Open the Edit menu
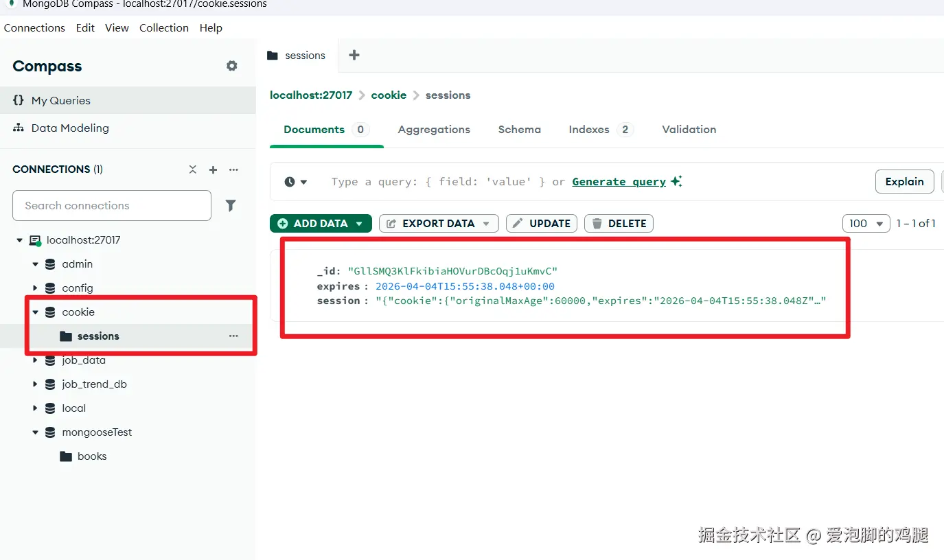The width and height of the screenshot is (944, 560). pos(85,28)
